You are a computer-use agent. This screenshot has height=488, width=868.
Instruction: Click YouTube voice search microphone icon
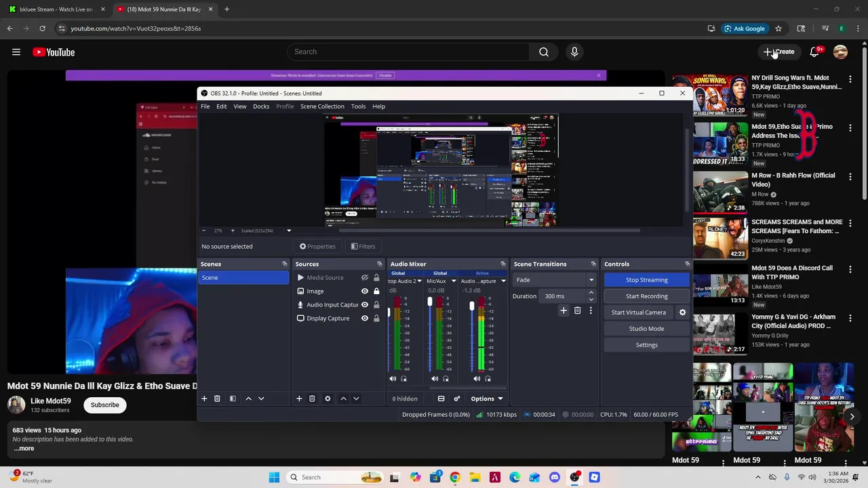click(574, 52)
